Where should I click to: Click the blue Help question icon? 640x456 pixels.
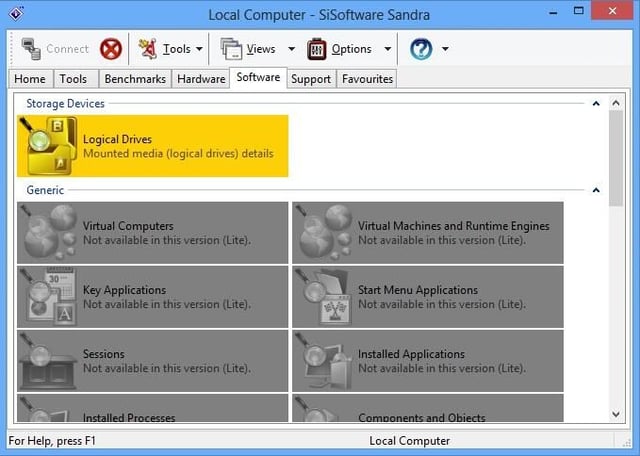pyautogui.click(x=421, y=49)
